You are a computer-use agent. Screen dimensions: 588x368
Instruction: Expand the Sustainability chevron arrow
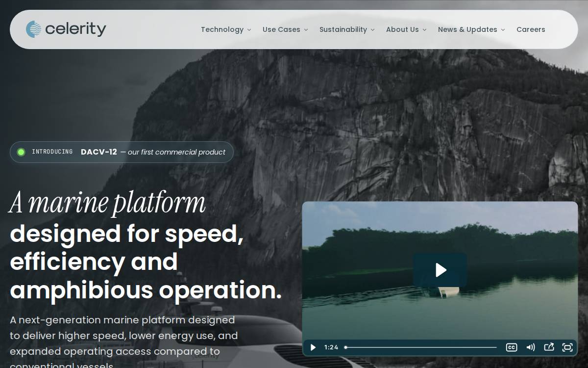point(372,30)
